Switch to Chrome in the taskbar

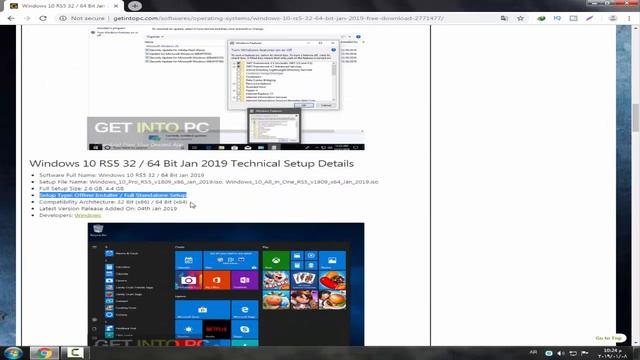[x=44, y=353]
